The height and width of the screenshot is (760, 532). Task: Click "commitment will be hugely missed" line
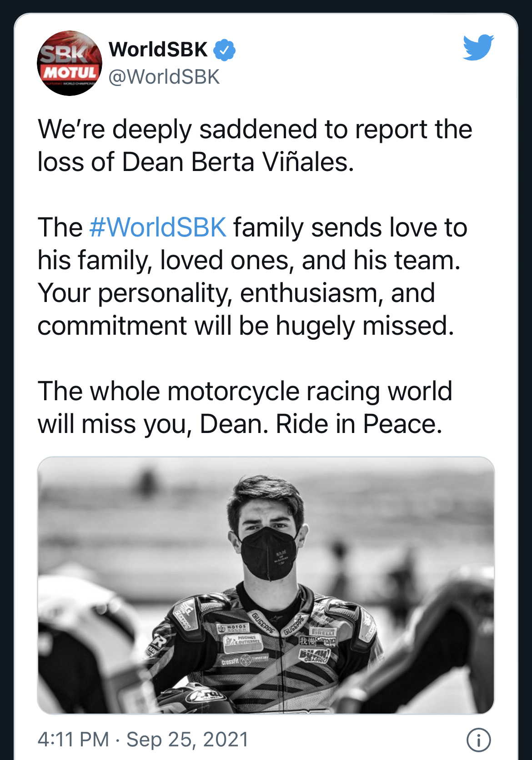[246, 326]
